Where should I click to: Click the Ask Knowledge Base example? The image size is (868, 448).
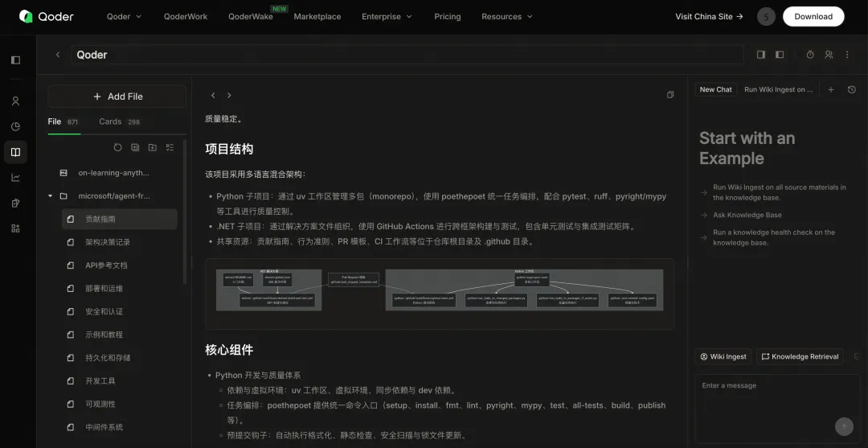[x=741, y=215]
